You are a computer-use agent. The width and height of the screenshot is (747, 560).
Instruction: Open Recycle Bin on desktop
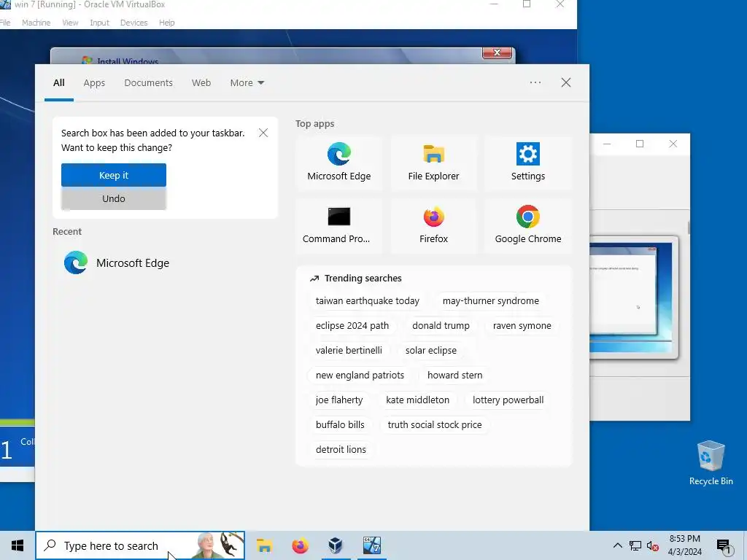[x=711, y=463]
